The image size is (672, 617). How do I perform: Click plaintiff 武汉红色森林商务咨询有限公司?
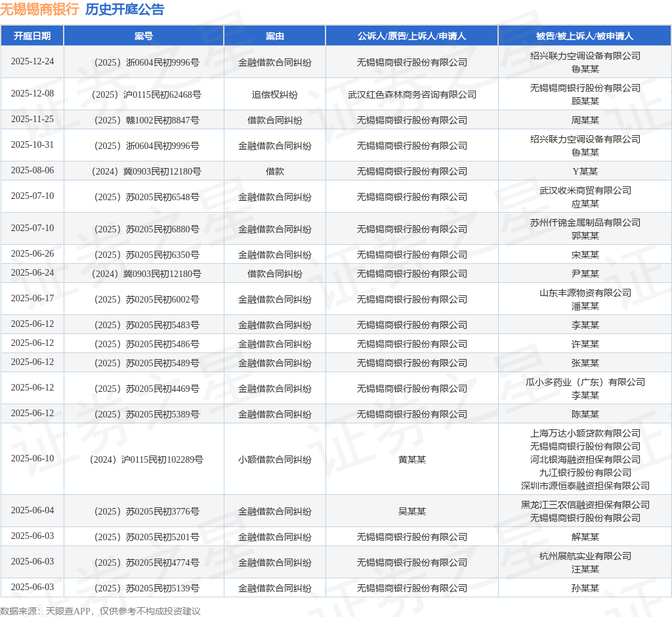[411, 95]
